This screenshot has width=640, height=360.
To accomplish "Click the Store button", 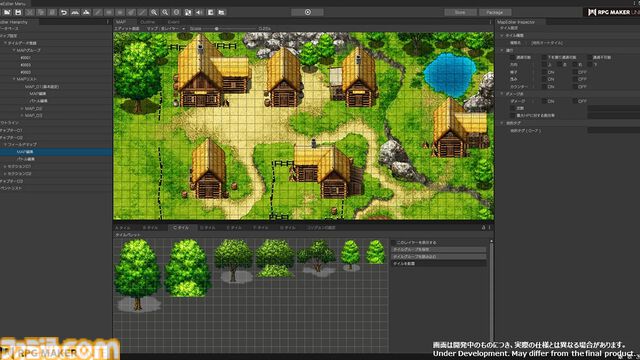I will coord(460,12).
